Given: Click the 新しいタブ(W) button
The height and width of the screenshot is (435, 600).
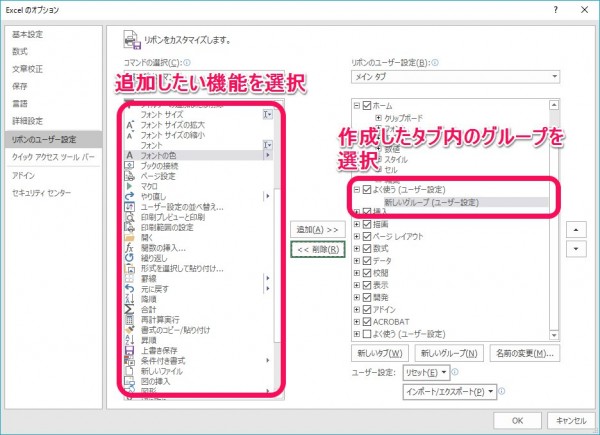Looking at the screenshot, I should [380, 353].
